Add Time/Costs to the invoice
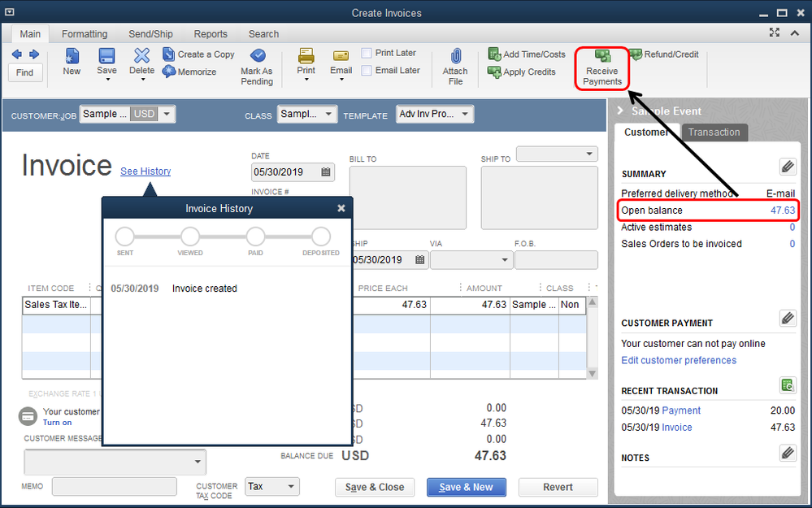Image resolution: width=812 pixels, height=508 pixels. click(527, 54)
